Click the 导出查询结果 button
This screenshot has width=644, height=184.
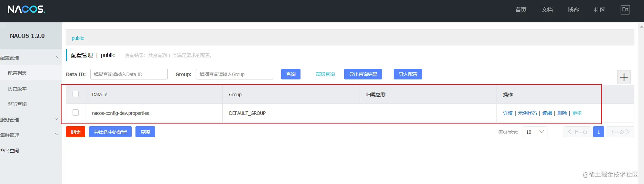[x=363, y=74]
